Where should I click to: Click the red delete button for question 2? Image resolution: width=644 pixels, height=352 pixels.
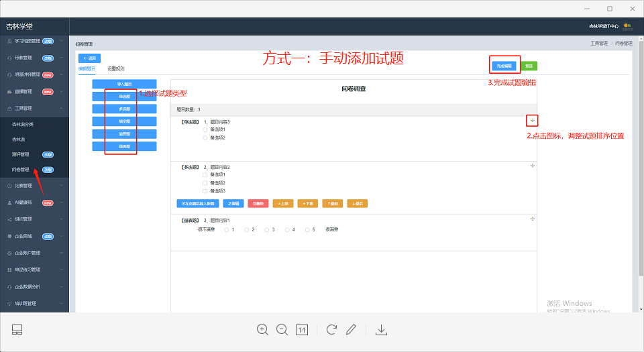click(x=258, y=203)
